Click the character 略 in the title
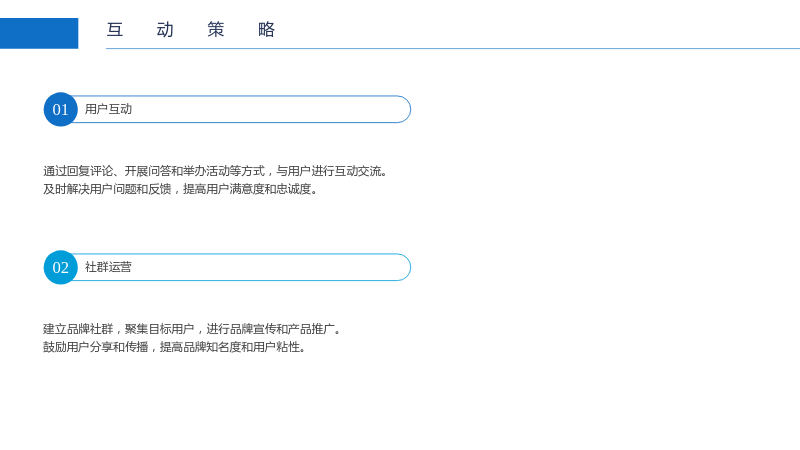800x450 pixels. point(266,30)
